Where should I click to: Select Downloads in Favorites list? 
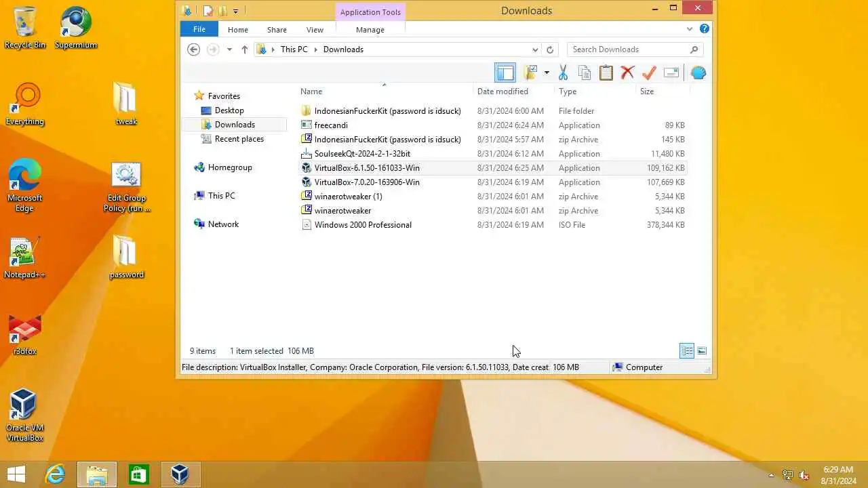pyautogui.click(x=235, y=125)
